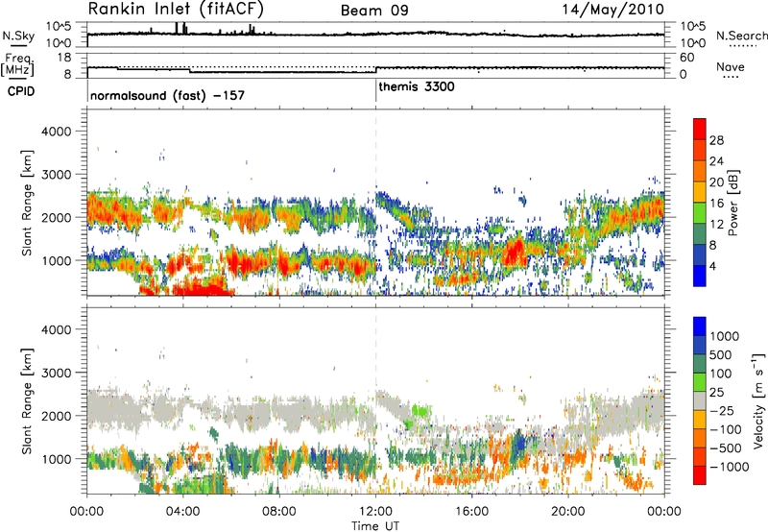The height and width of the screenshot is (532, 768).
Task: Click the blue swatch in Power colorbar
Action: 700,276
